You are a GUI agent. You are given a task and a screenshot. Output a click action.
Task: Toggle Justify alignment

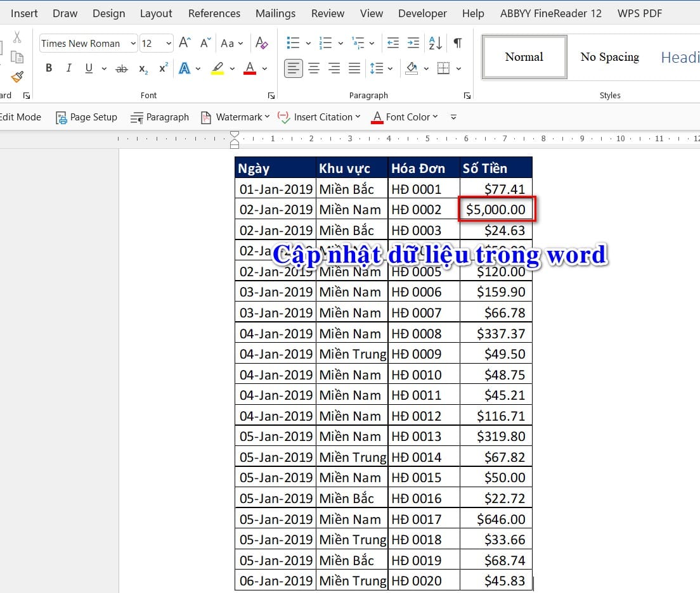tap(354, 68)
